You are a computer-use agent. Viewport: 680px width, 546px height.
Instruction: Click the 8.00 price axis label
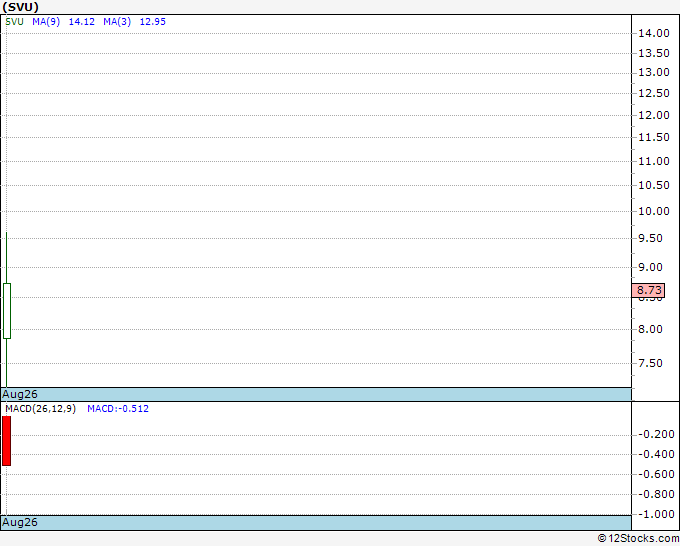click(651, 329)
